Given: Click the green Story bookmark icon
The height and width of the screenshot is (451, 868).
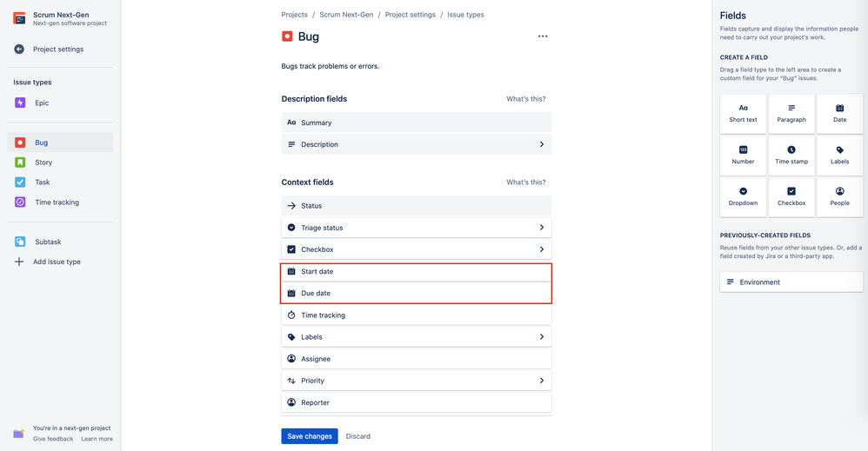Looking at the screenshot, I should point(20,162).
